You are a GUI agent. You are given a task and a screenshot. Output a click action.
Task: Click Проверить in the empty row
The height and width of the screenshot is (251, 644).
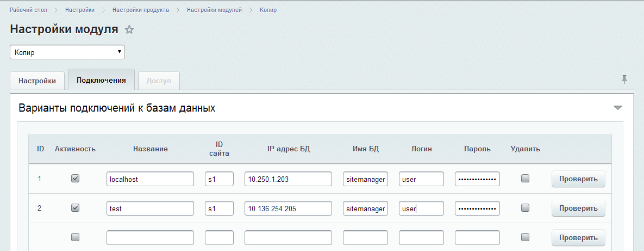578,237
